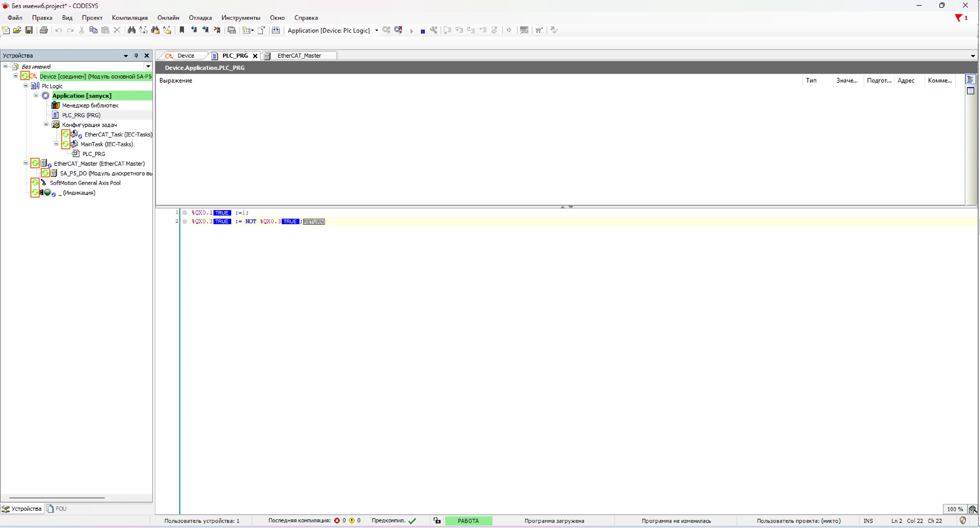This screenshot has width=980, height=528.
Task: Click the horizontal scrollbar of the device tree
Action: [57, 498]
